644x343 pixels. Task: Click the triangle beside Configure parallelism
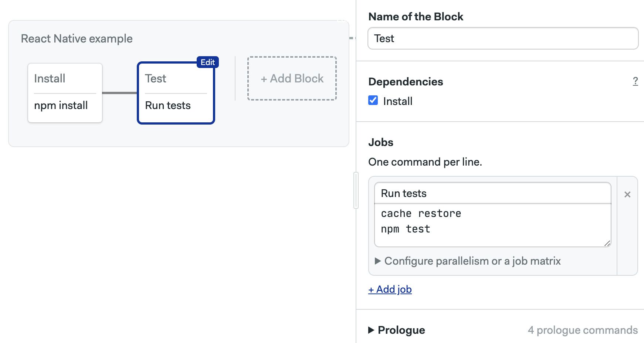coord(378,261)
